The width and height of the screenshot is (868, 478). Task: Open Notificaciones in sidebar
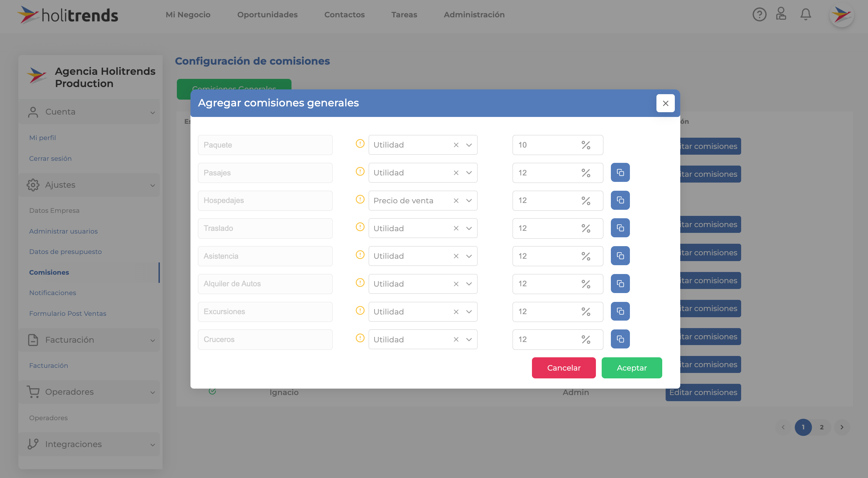coord(52,293)
